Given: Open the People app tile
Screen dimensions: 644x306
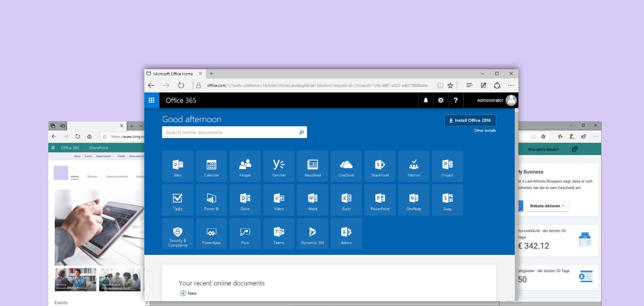Looking at the screenshot, I should tap(245, 166).
